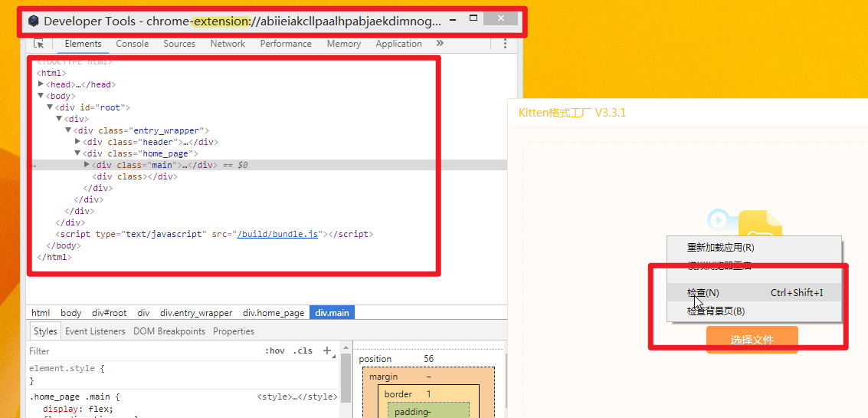Click the 选择文件 orange button

pyautogui.click(x=752, y=339)
